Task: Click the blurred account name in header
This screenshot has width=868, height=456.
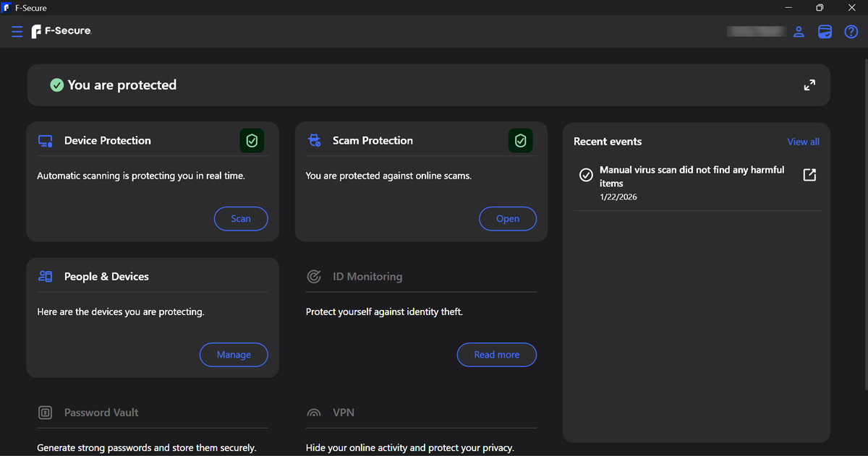Action: pos(756,32)
